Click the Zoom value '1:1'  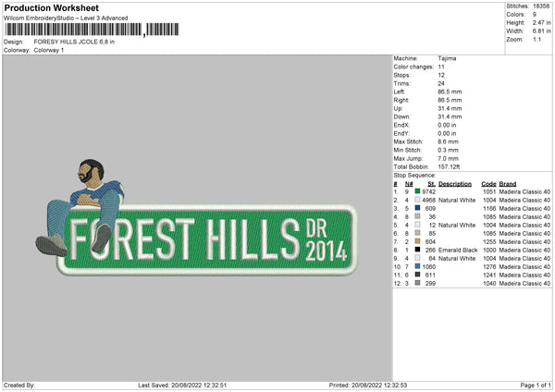536,39
